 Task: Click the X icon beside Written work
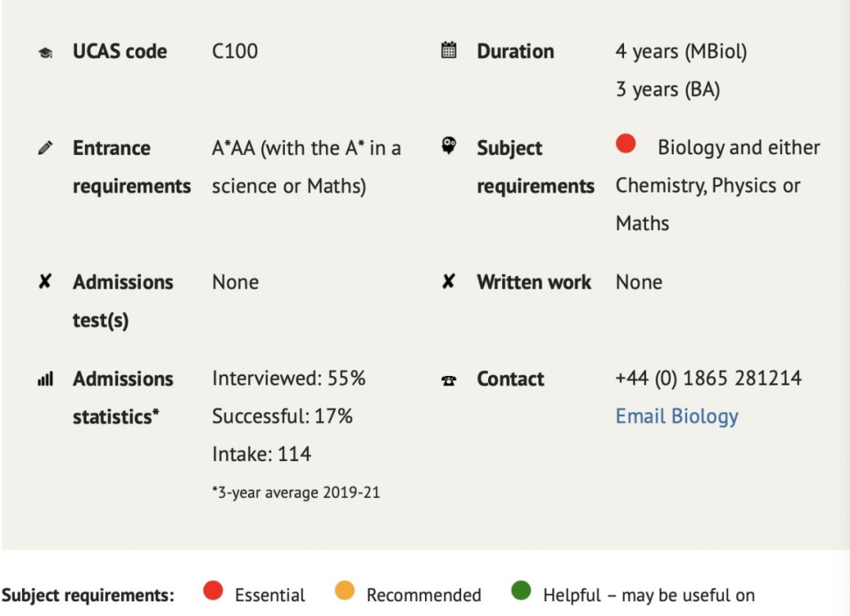coord(449,281)
